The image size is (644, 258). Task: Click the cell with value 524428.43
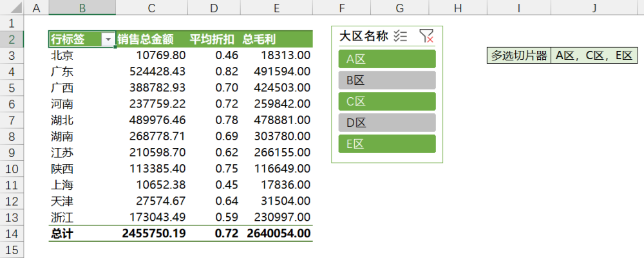pyautogui.click(x=151, y=71)
